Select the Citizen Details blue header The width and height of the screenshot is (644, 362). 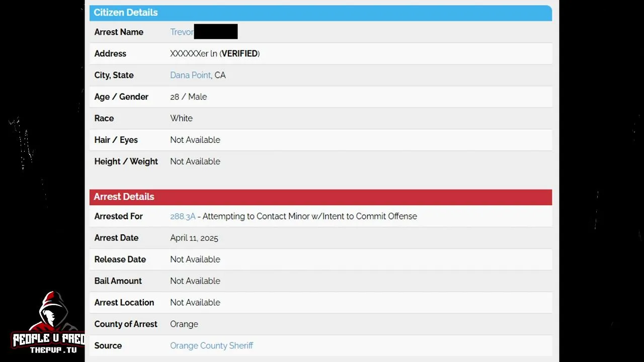coord(320,13)
